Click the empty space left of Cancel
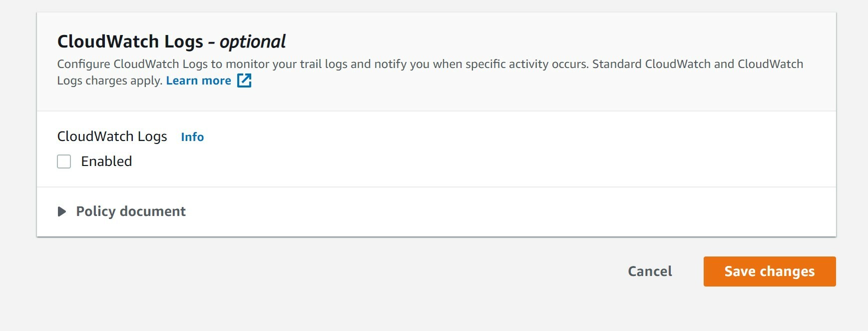The height and width of the screenshot is (331, 868). click(x=449, y=271)
